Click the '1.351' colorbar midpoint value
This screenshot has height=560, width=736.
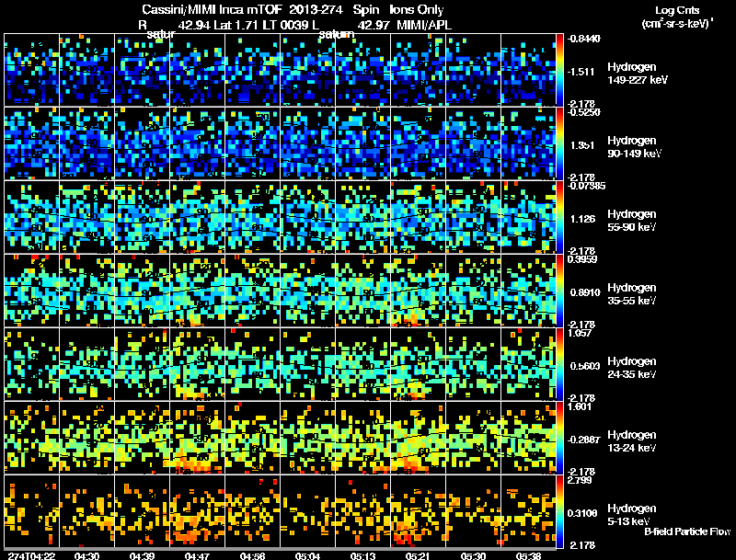582,145
